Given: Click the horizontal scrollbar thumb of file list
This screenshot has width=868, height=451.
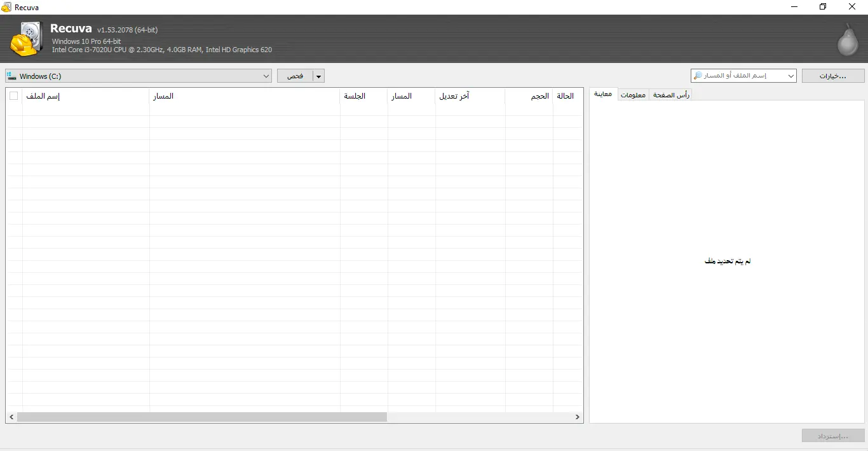Looking at the screenshot, I should (x=201, y=417).
